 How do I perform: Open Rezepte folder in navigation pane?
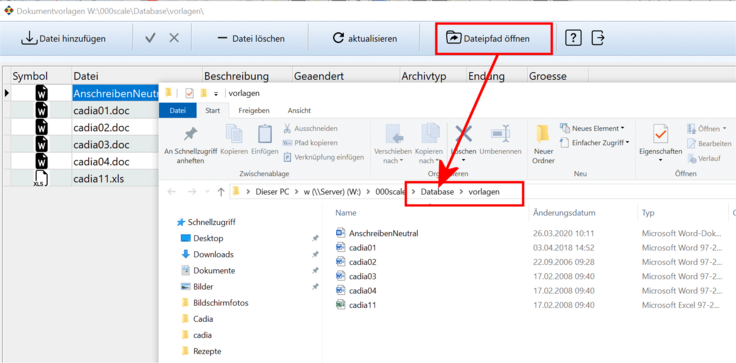tap(201, 351)
